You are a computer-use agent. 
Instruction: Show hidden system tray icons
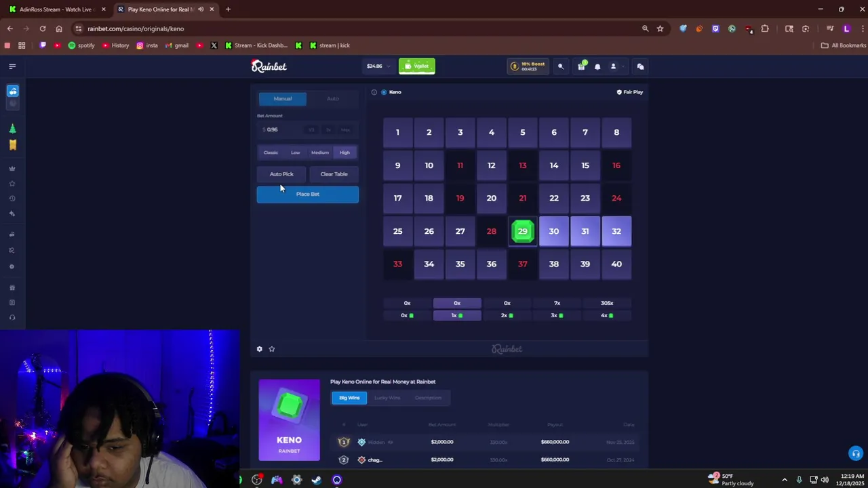pyautogui.click(x=785, y=480)
